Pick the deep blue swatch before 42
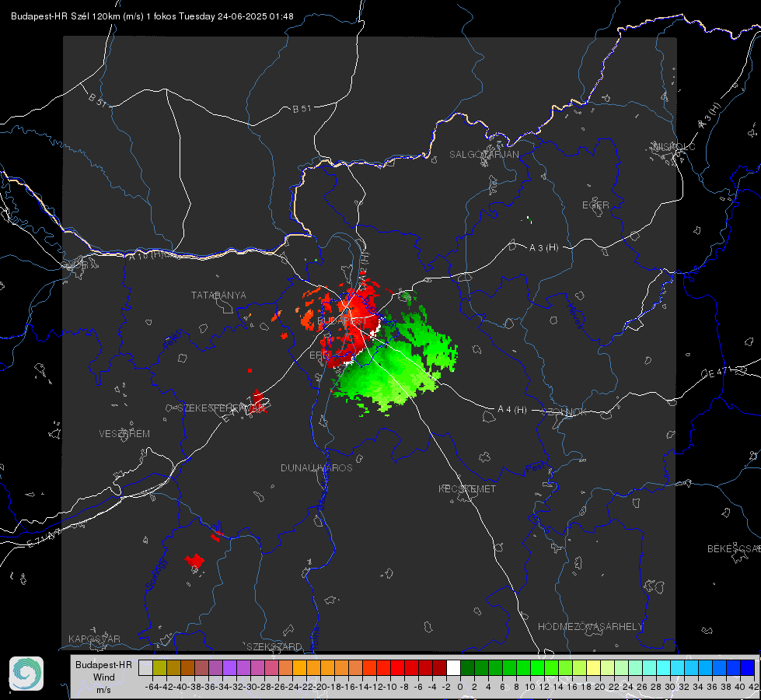The image size is (761, 700). pos(748,667)
